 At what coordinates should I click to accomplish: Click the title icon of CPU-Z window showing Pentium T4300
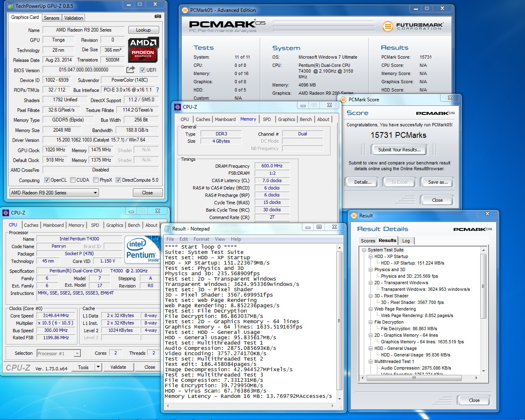click(x=6, y=212)
